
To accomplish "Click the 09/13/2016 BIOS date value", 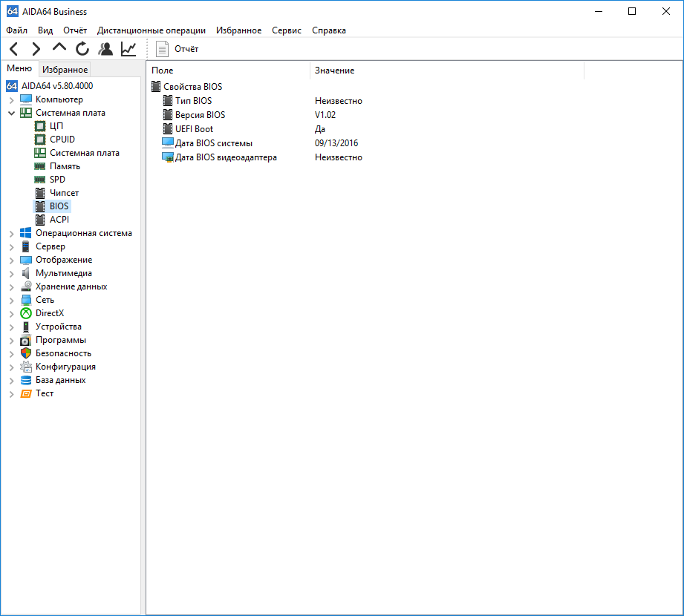I will (x=336, y=143).
